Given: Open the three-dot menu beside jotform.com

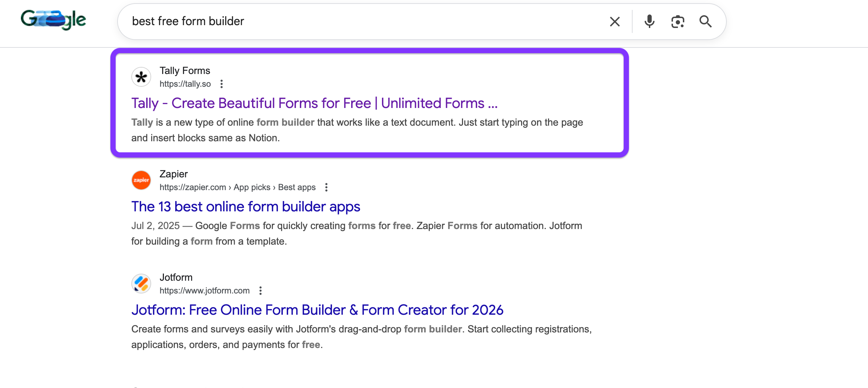Looking at the screenshot, I should point(261,291).
